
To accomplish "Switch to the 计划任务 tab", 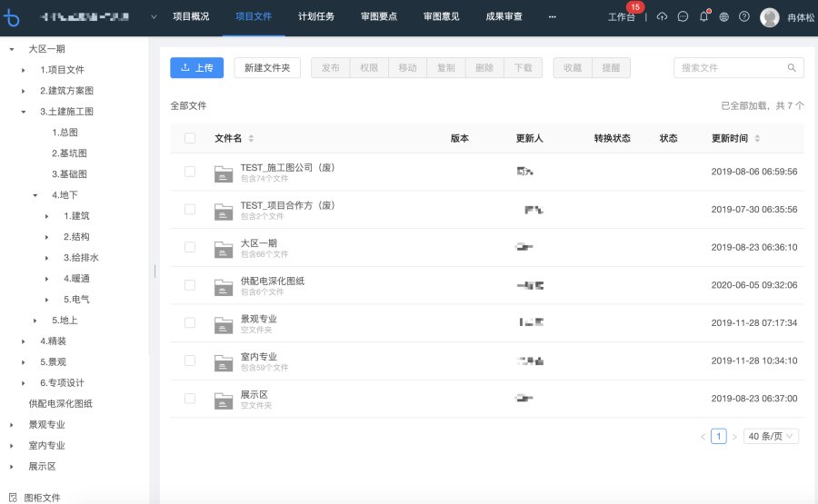I will tap(316, 16).
